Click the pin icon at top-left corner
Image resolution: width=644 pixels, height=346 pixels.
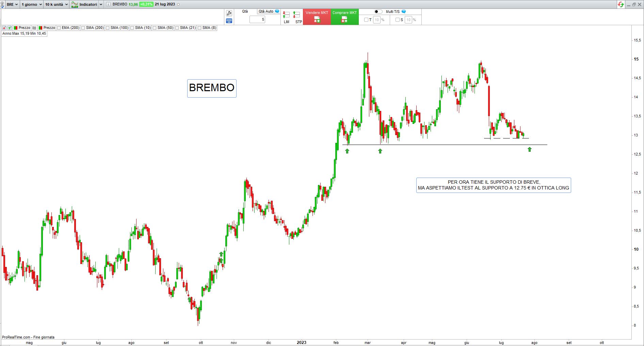tap(2, 4)
